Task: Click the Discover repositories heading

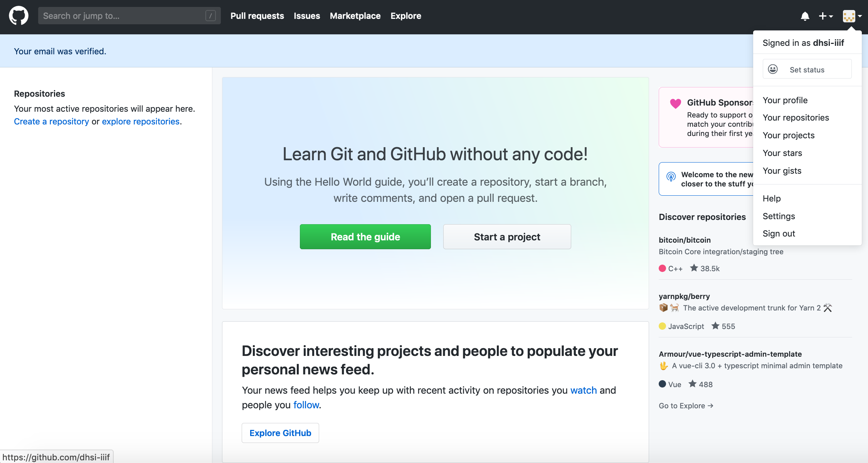Action: (702, 217)
